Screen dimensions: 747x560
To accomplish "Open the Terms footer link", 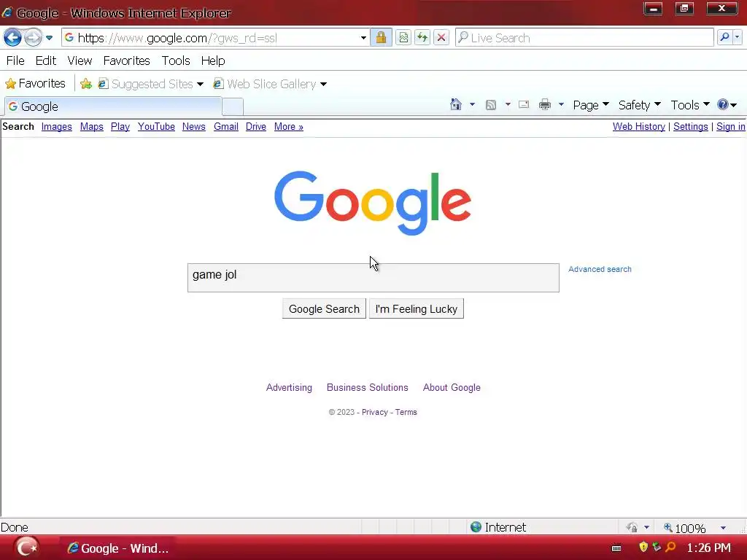I will pos(406,413).
